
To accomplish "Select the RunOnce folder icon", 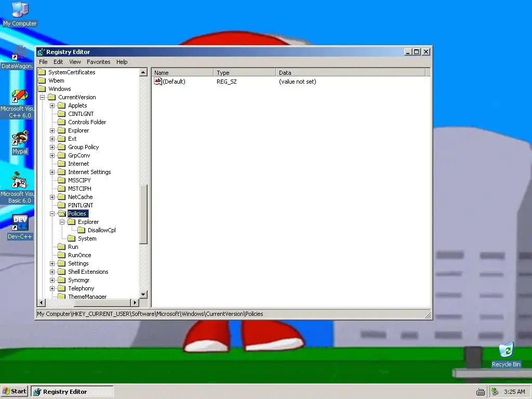I will point(61,255).
